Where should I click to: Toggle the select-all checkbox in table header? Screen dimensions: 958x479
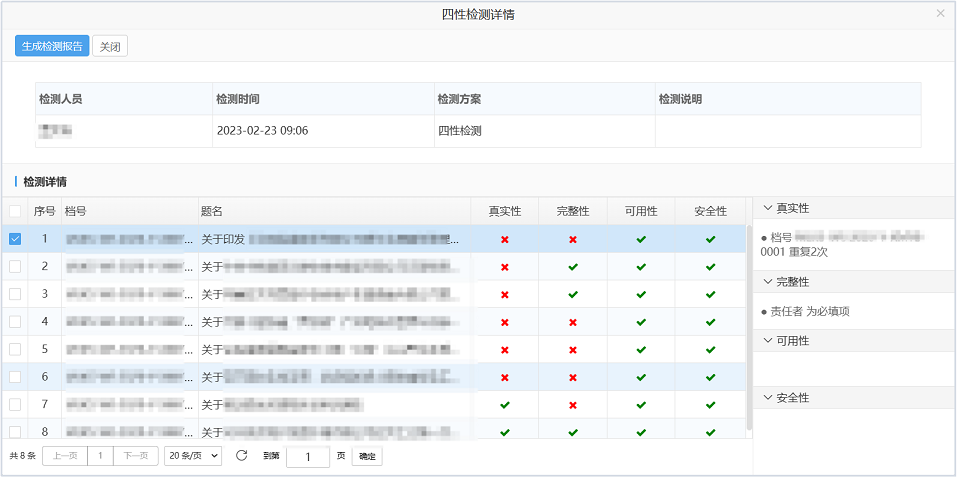[15, 211]
